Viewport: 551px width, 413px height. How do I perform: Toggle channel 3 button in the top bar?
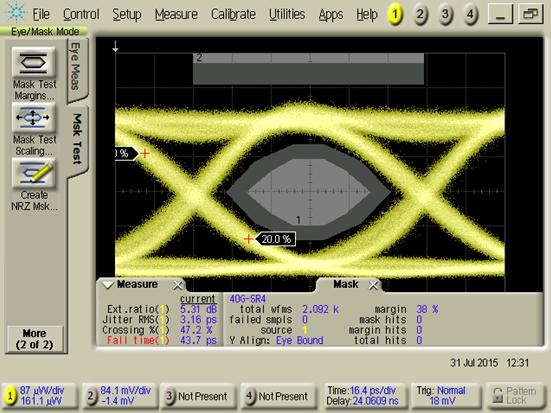[x=445, y=14]
